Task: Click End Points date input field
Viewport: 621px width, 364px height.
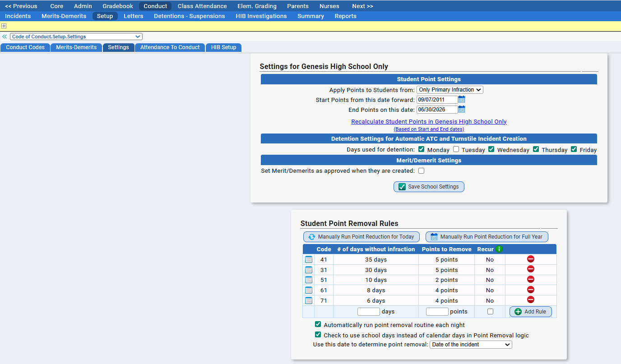Action: click(437, 110)
